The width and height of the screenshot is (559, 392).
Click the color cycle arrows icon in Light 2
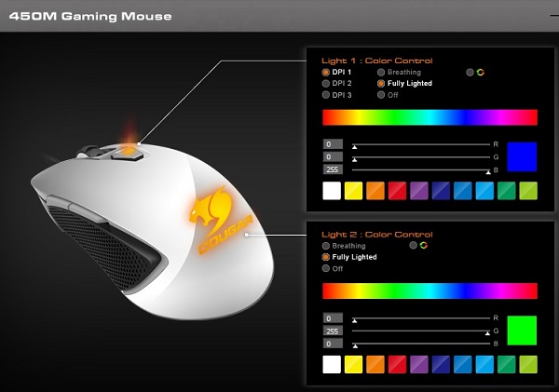coord(424,245)
